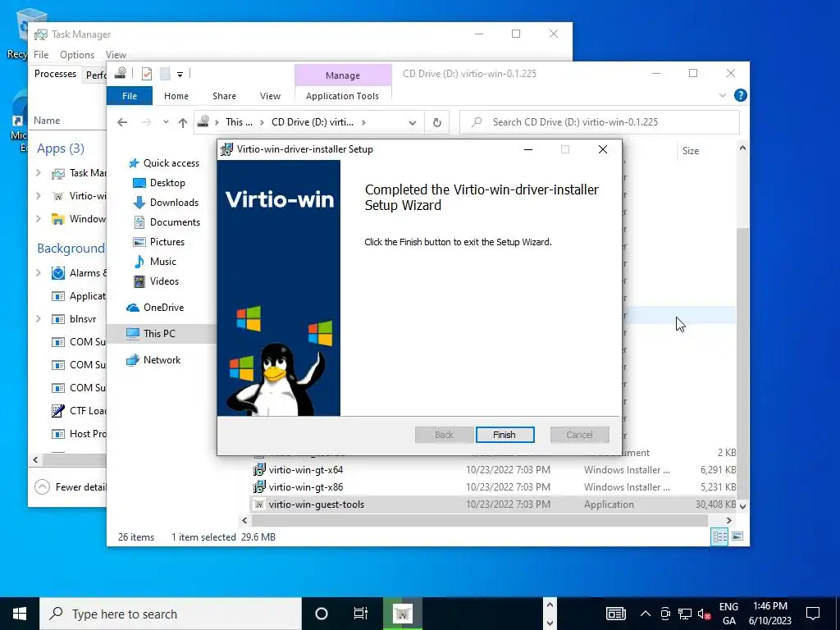Viewport: 840px width, 630px height.
Task: Click the taskbar search box
Action: pos(171,614)
